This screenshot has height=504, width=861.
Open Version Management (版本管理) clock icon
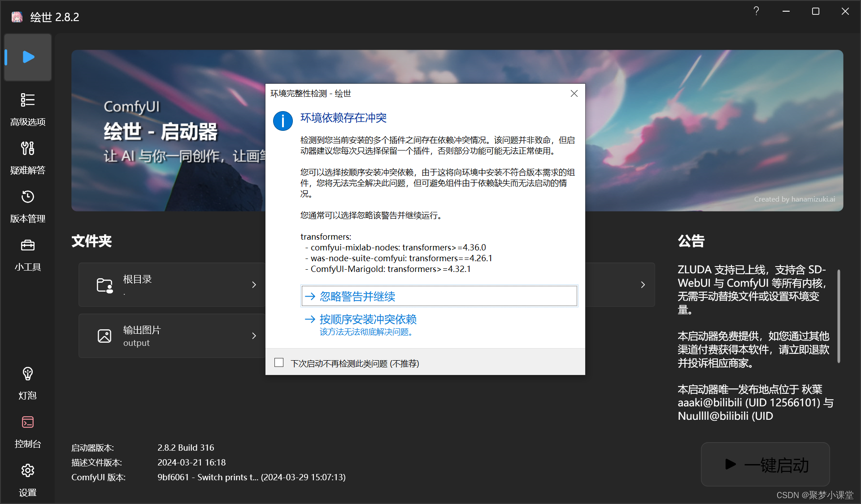(28, 197)
